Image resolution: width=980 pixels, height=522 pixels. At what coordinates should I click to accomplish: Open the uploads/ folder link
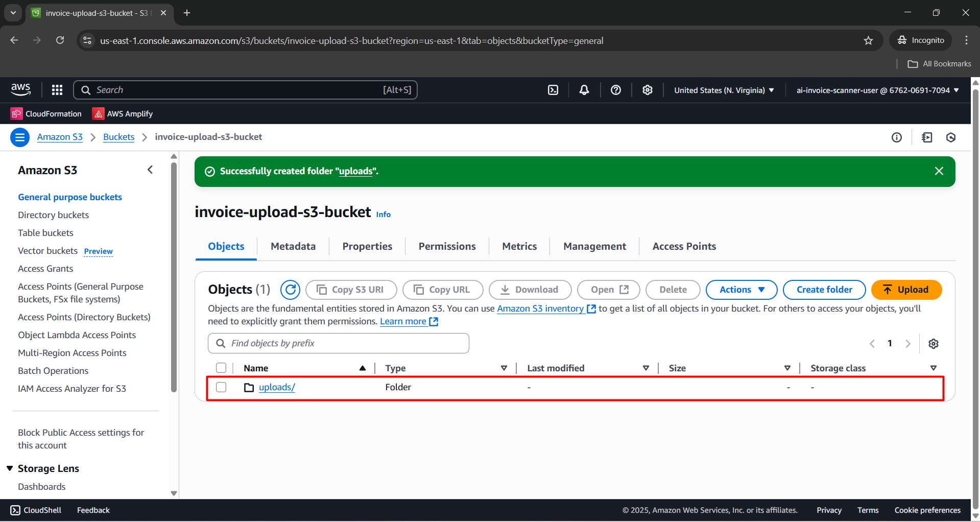[277, 387]
